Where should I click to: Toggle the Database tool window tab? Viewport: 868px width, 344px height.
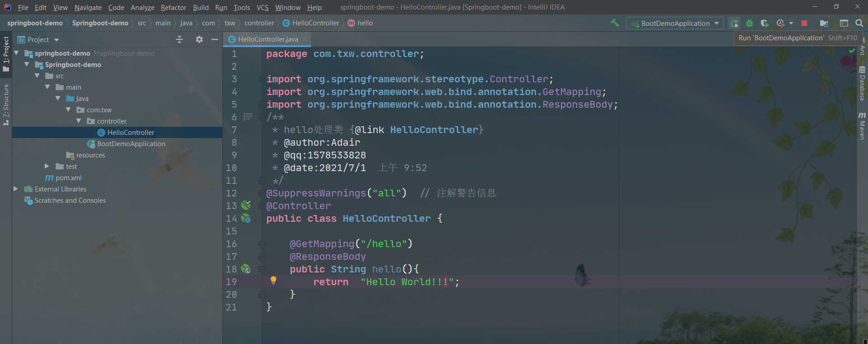click(x=862, y=84)
